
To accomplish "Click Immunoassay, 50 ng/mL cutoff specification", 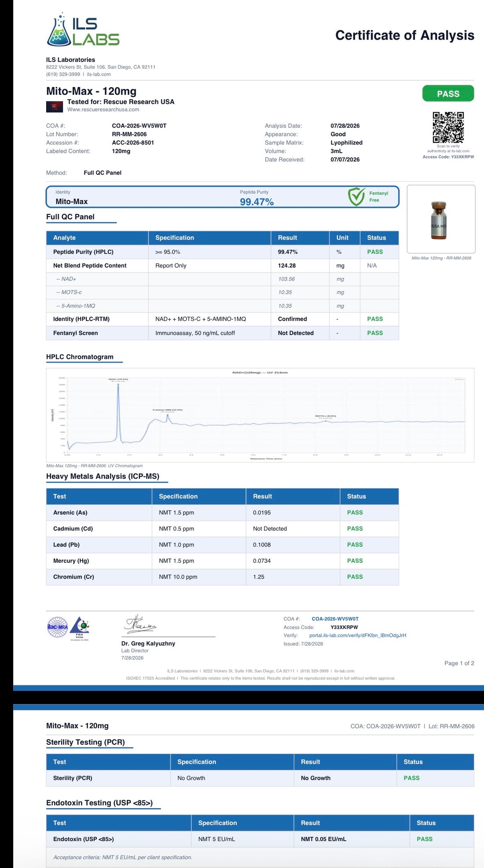I will point(195,333).
